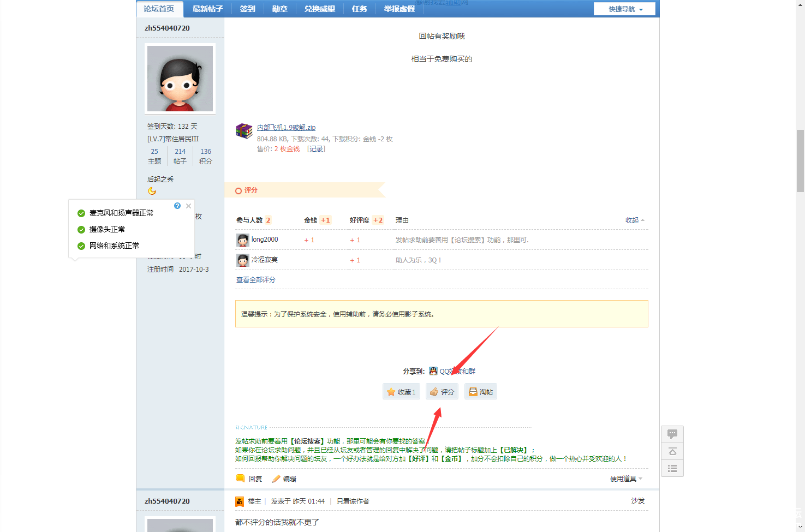Viewport: 805px width, 532px height.
Task: Click the 查看全部评分 link
Action: click(256, 280)
